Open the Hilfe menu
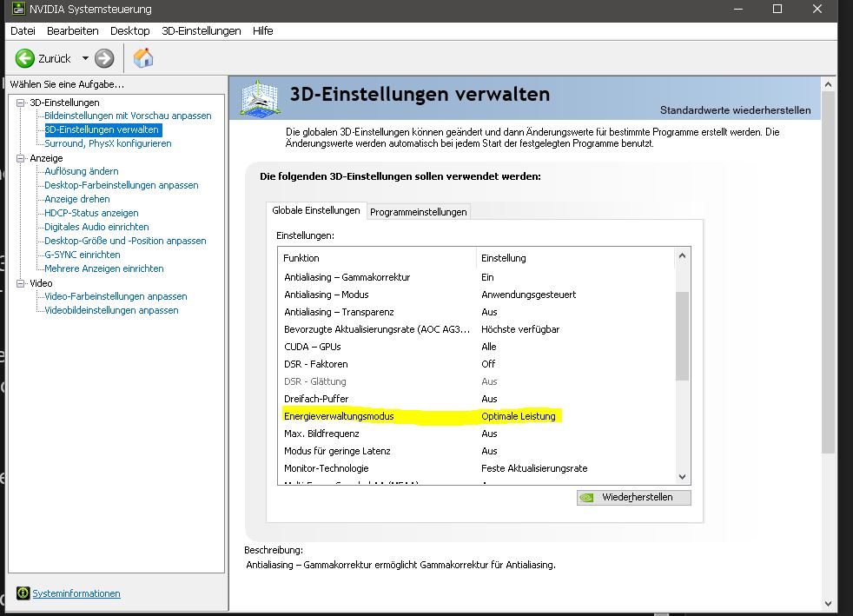Image resolution: width=853 pixels, height=616 pixels. point(262,31)
